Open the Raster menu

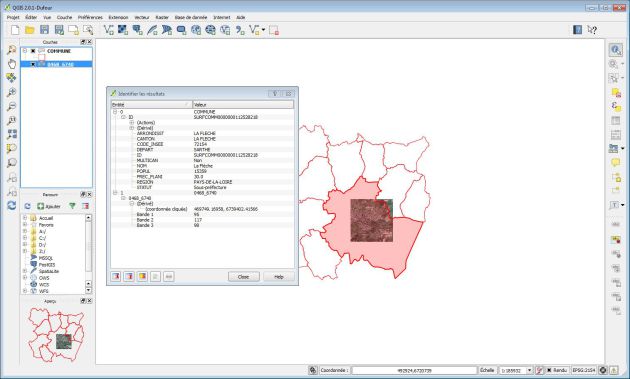tap(162, 17)
